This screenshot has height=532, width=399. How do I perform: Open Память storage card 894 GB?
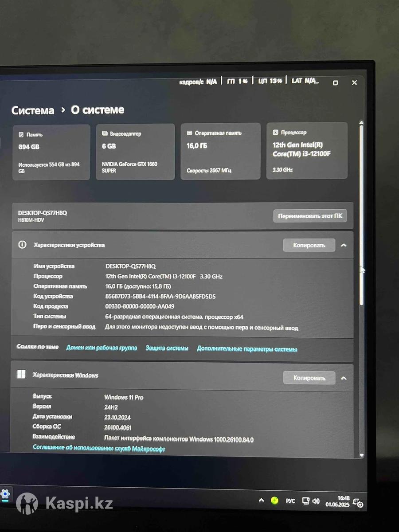(51, 152)
